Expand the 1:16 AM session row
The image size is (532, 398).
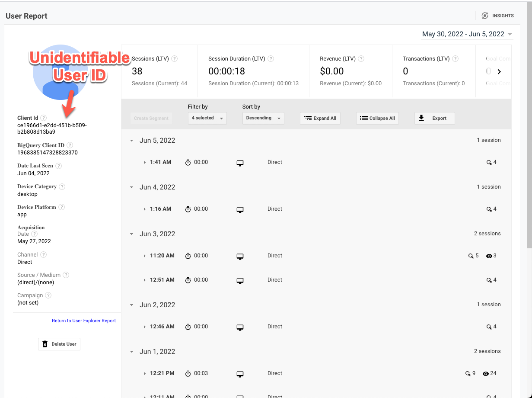click(x=145, y=209)
